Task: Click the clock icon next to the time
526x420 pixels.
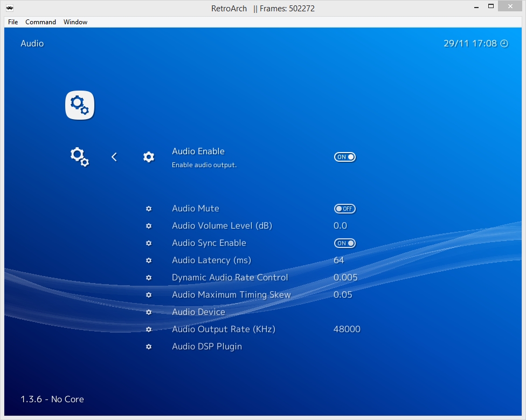Action: [504, 44]
